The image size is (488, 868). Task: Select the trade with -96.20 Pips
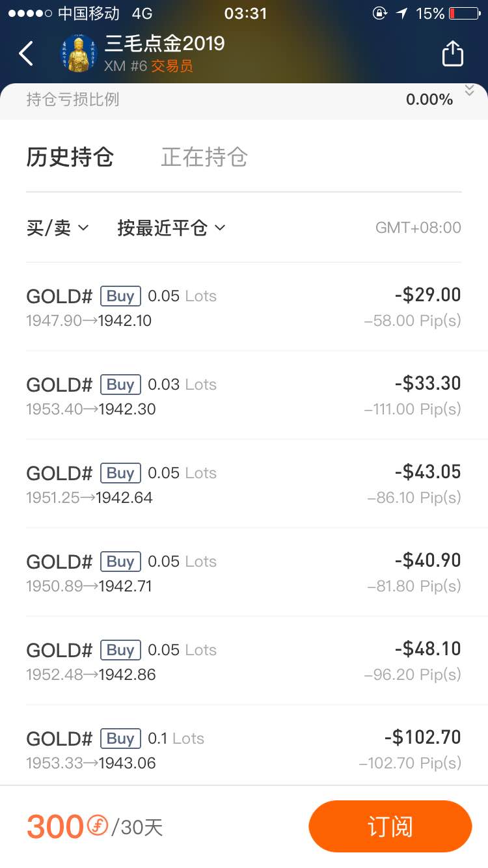pyautogui.click(x=244, y=660)
